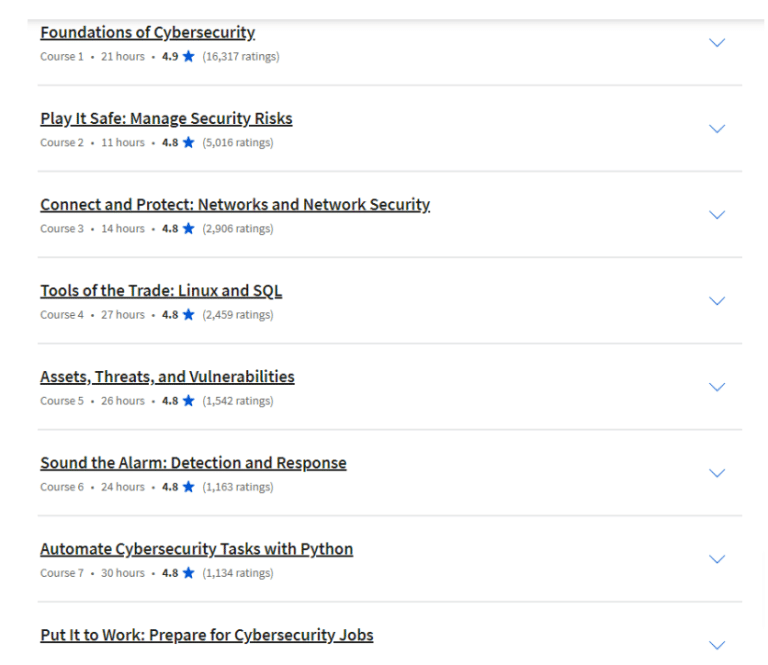Click the star icon in the Course 7 row
This screenshot has height=665, width=768.
(188, 573)
